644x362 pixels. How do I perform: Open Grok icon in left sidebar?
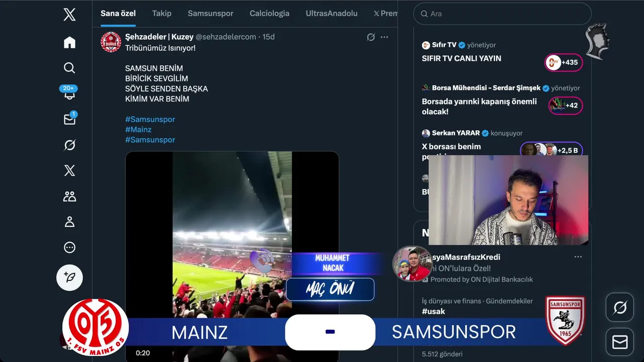69,145
